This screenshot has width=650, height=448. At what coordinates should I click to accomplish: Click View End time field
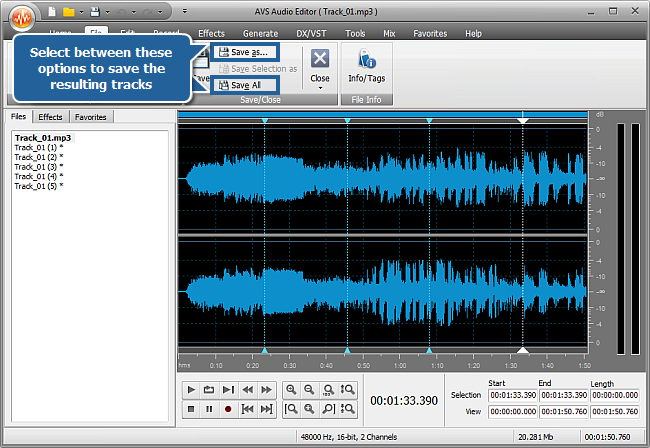pos(564,412)
